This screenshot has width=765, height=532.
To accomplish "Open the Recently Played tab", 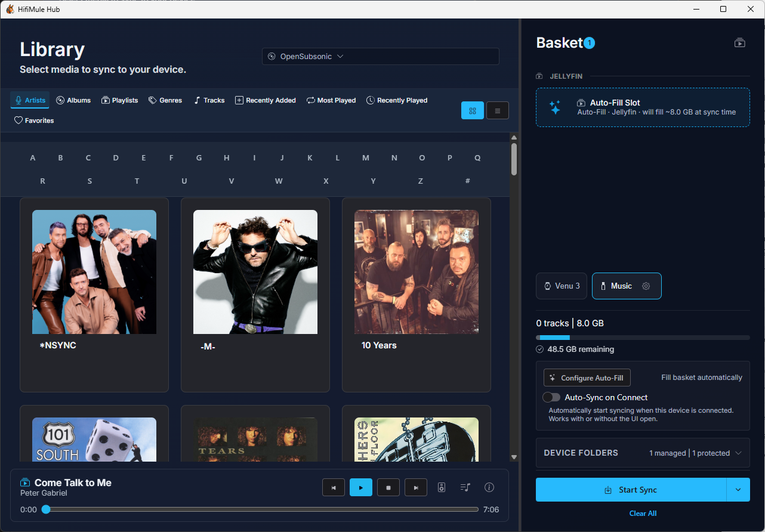I will point(397,100).
